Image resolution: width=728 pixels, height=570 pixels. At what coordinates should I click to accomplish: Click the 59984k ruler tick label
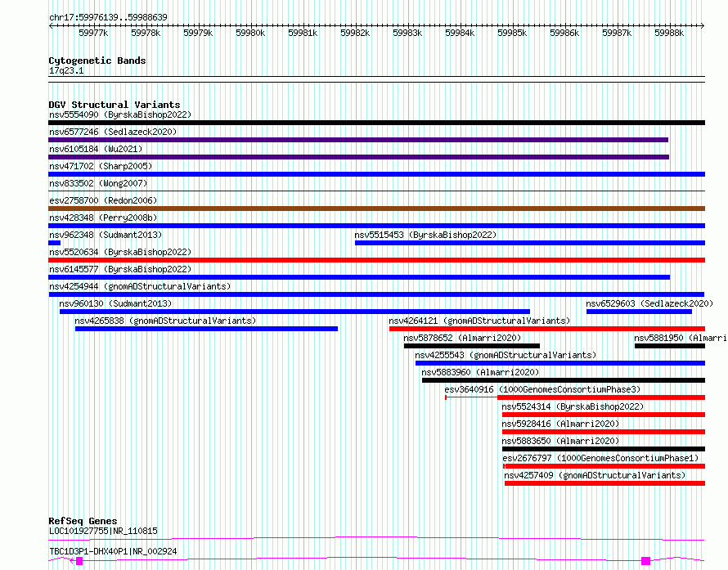pyautogui.click(x=460, y=33)
